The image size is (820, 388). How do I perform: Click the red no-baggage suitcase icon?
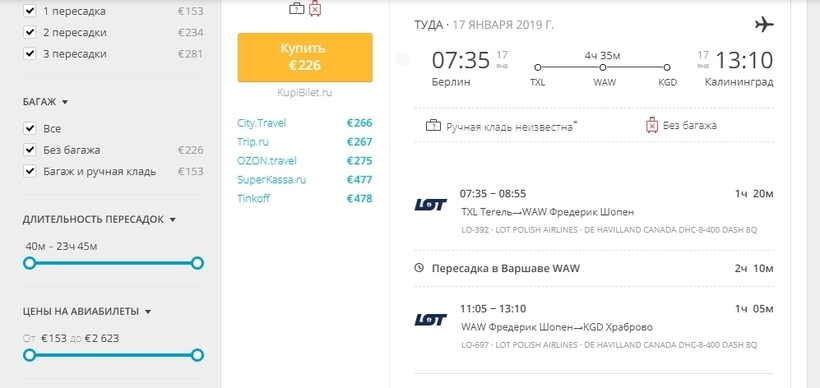click(652, 125)
